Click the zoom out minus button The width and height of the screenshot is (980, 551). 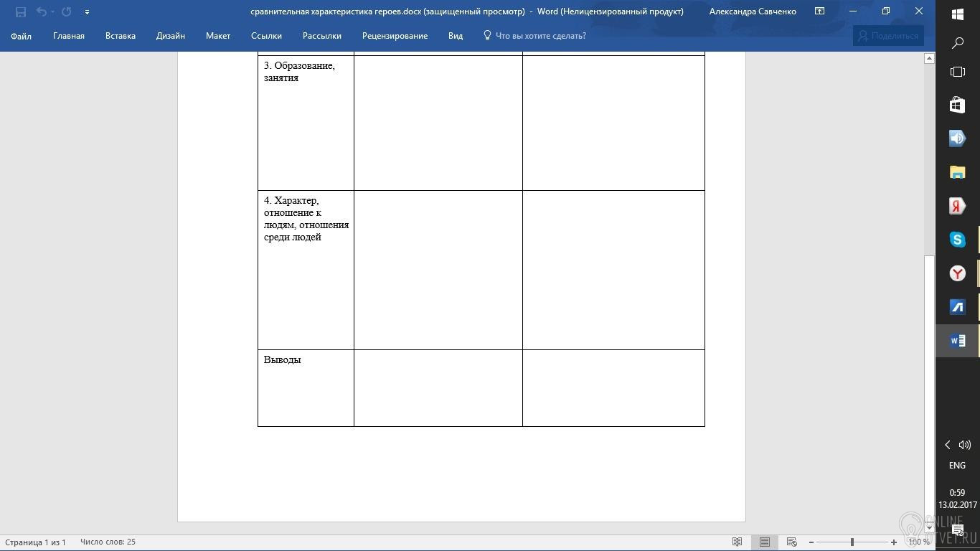pos(811,542)
